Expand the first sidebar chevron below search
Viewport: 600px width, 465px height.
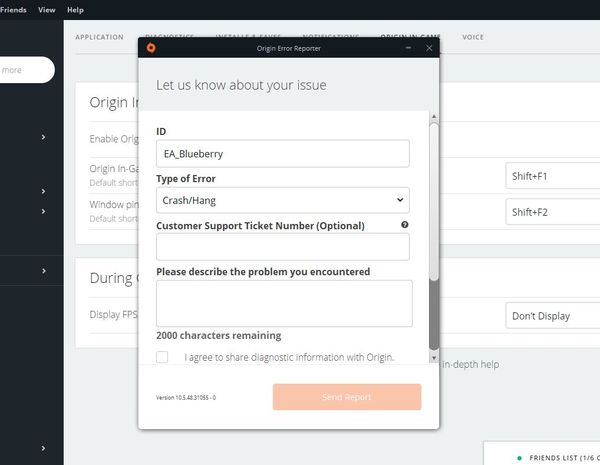43,137
